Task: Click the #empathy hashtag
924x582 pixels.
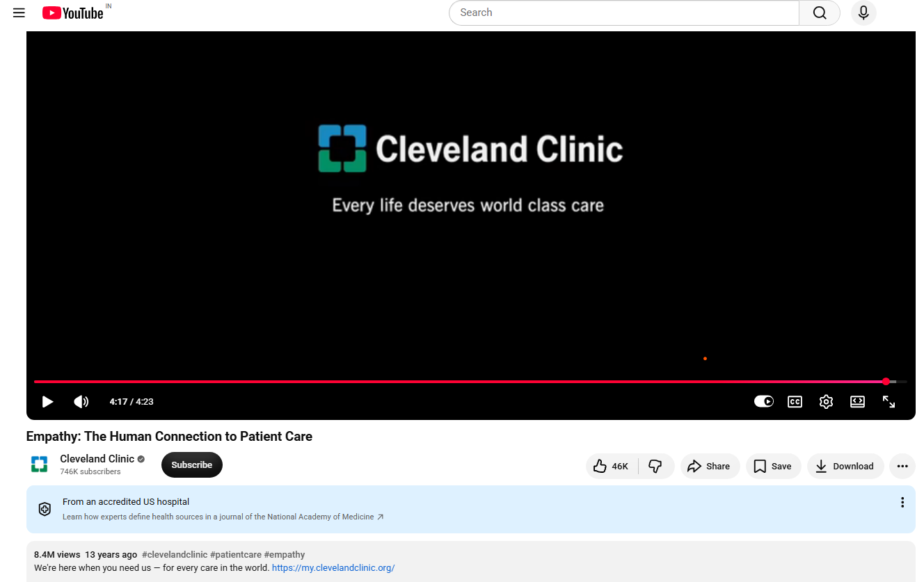Action: [285, 555]
